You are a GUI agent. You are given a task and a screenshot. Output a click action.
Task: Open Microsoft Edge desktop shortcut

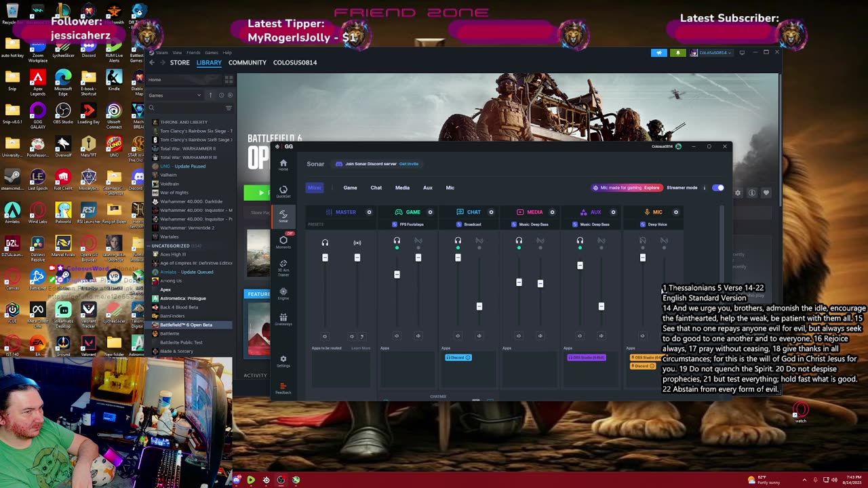tap(63, 81)
